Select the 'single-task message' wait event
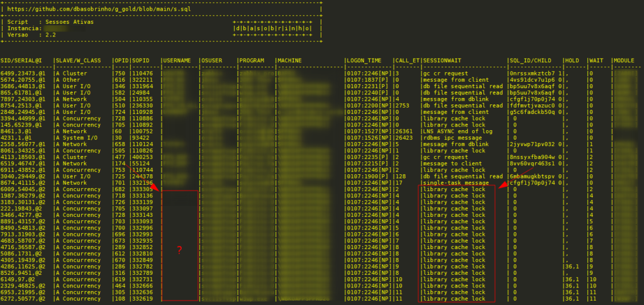 [453, 182]
